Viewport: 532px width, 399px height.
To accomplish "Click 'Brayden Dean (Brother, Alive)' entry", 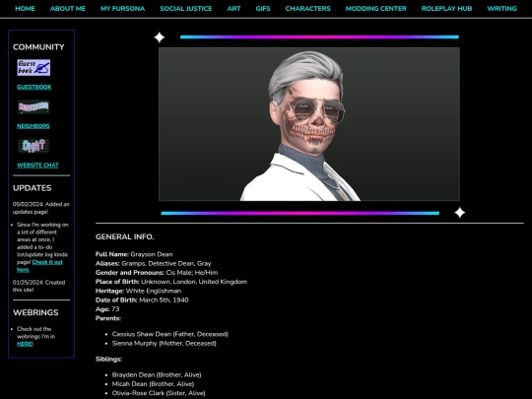I will pos(157,375).
